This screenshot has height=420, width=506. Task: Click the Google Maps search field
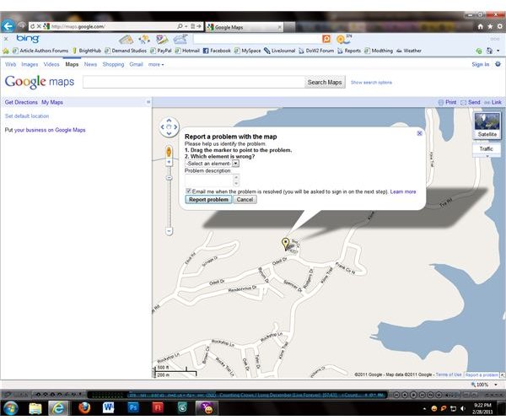[194, 82]
